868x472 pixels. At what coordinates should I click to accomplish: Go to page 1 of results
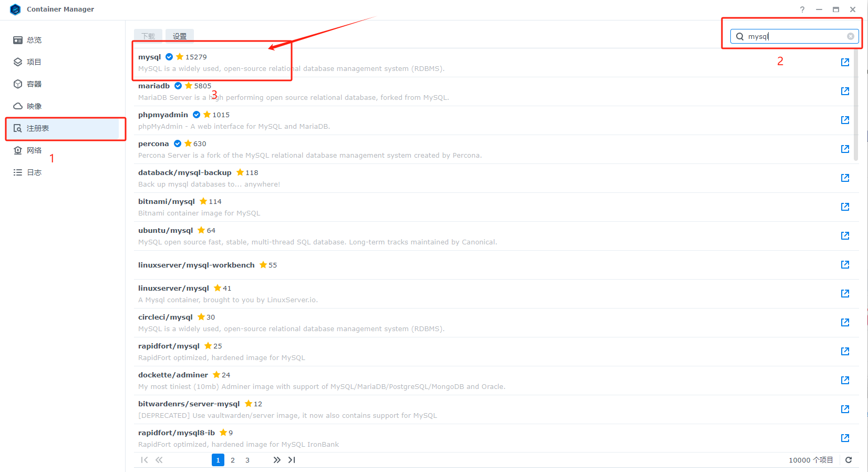[x=218, y=460]
